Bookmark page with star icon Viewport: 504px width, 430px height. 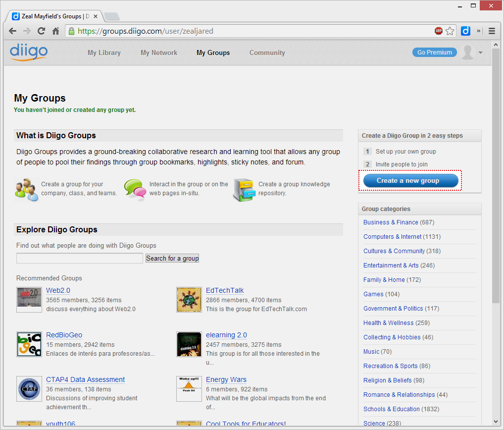pyautogui.click(x=450, y=31)
